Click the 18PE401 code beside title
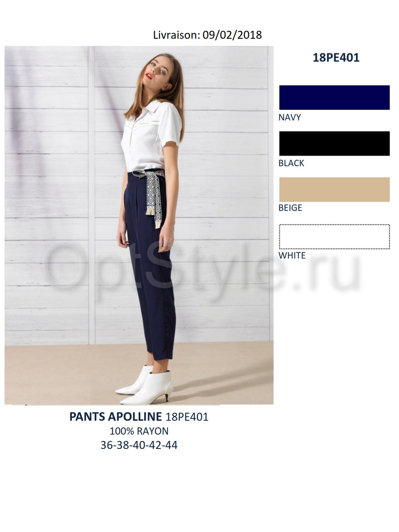The height and width of the screenshot is (532, 399). point(187,417)
